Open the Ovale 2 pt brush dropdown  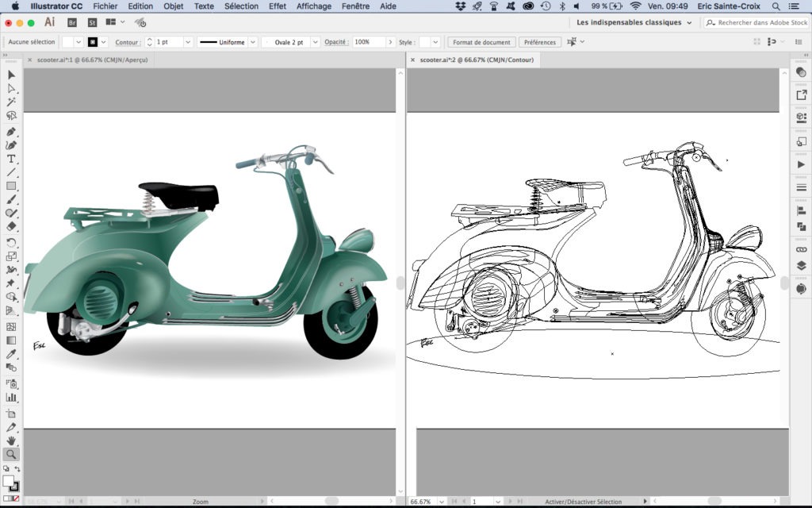coord(315,42)
